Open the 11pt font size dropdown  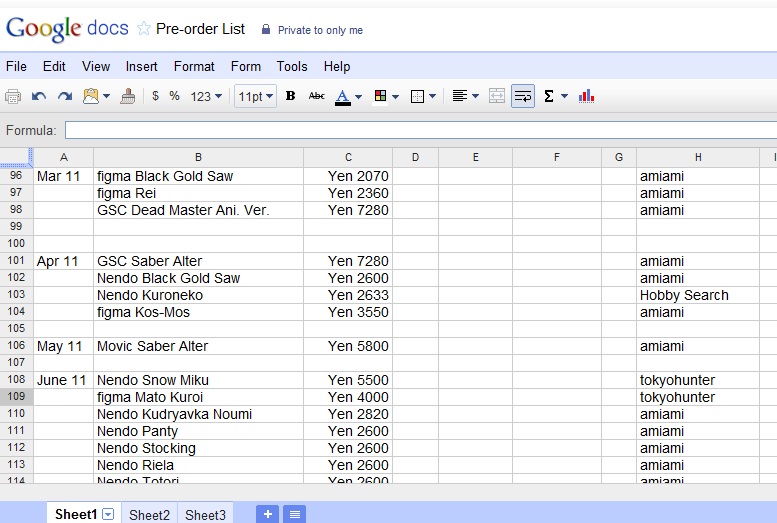click(x=255, y=96)
